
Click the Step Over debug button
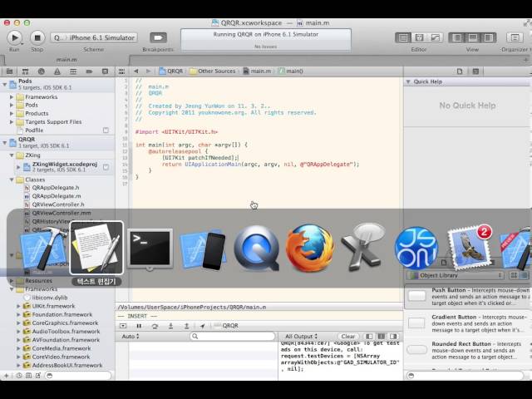tap(155, 326)
